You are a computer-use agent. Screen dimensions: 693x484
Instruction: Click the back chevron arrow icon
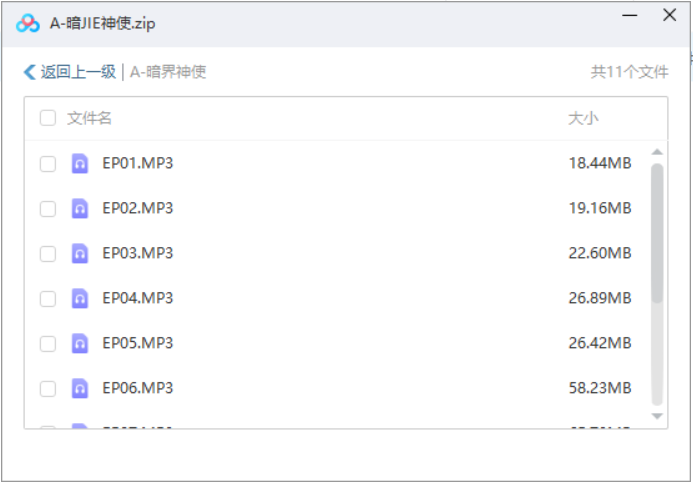point(29,72)
